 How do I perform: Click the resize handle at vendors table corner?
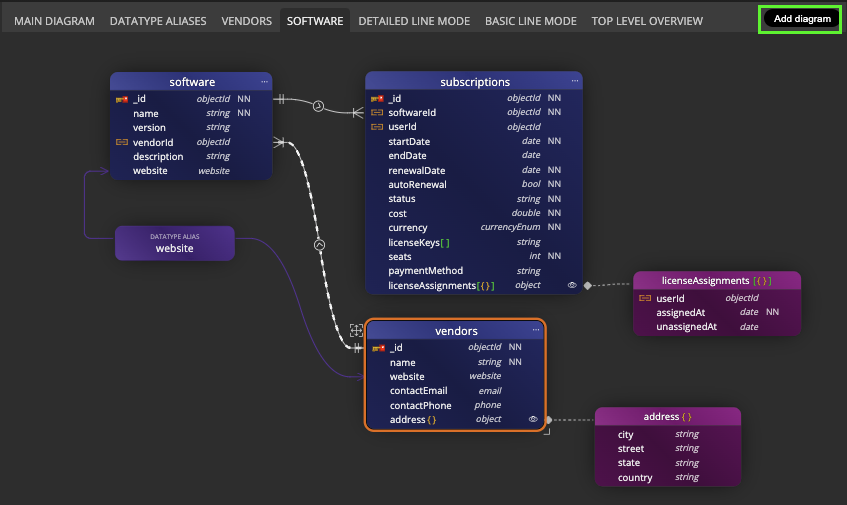[547, 431]
